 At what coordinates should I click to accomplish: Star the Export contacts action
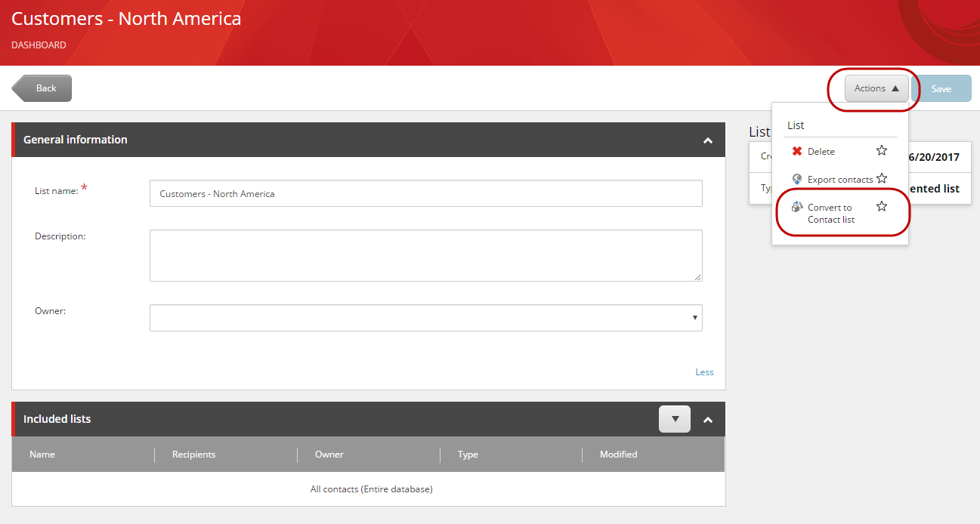pyautogui.click(x=882, y=178)
